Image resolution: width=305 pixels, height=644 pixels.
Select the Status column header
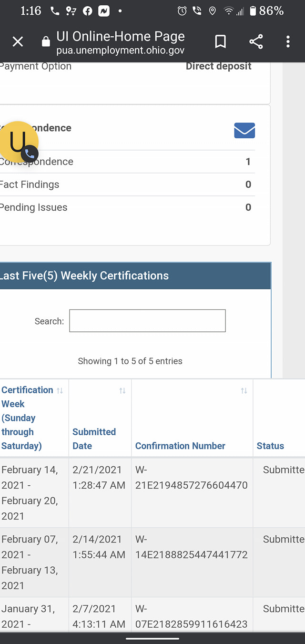[270, 446]
